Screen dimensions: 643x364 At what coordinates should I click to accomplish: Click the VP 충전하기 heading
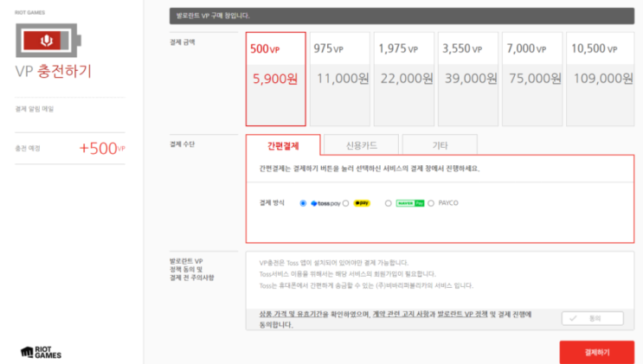coord(54,71)
